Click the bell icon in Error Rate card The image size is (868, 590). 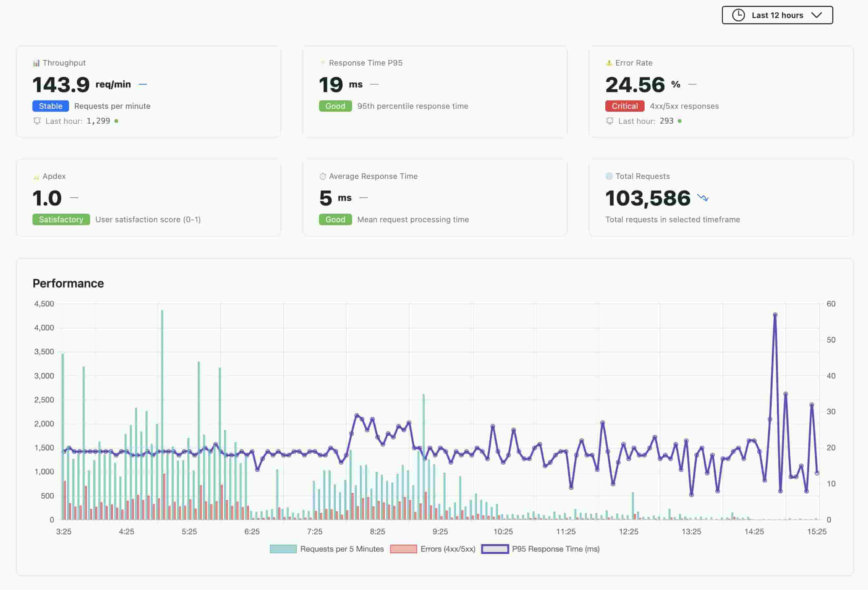pos(610,121)
